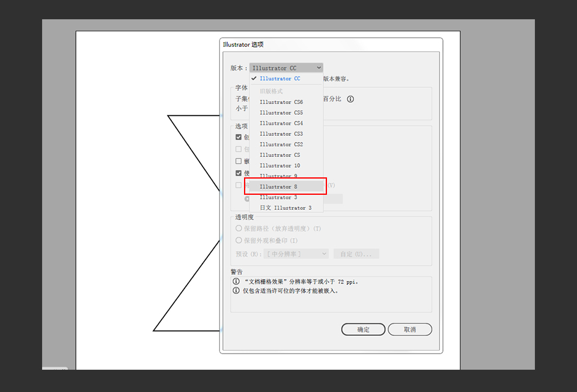This screenshot has width=577, height=392.
Task: Toggle the third checkbox under 选项
Action: (239, 161)
